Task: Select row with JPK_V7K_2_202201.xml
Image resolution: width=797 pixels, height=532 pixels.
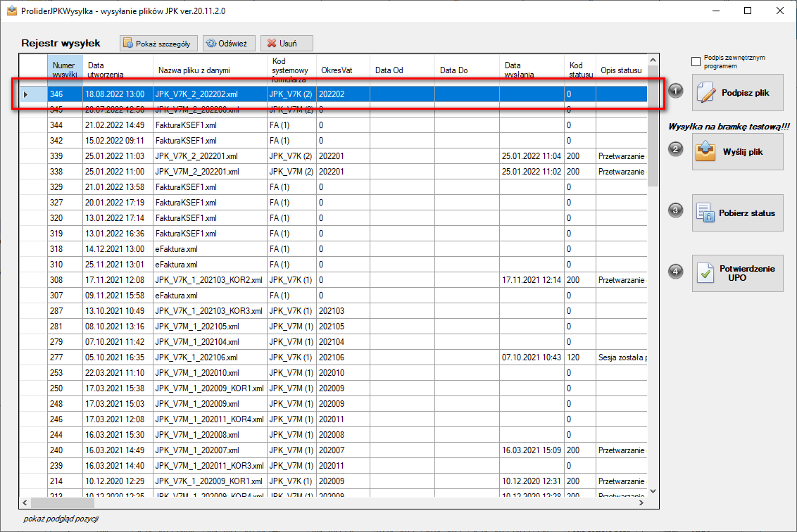Action: tap(346, 156)
